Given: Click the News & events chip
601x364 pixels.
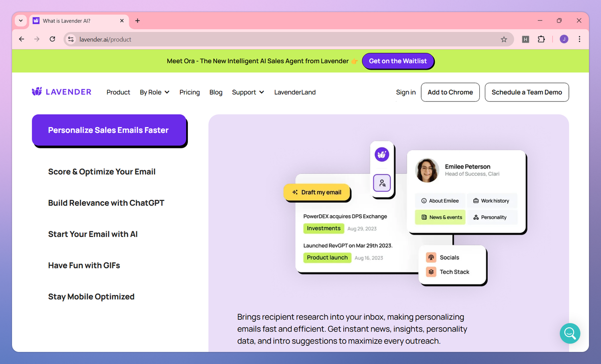Looking at the screenshot, I should [440, 217].
